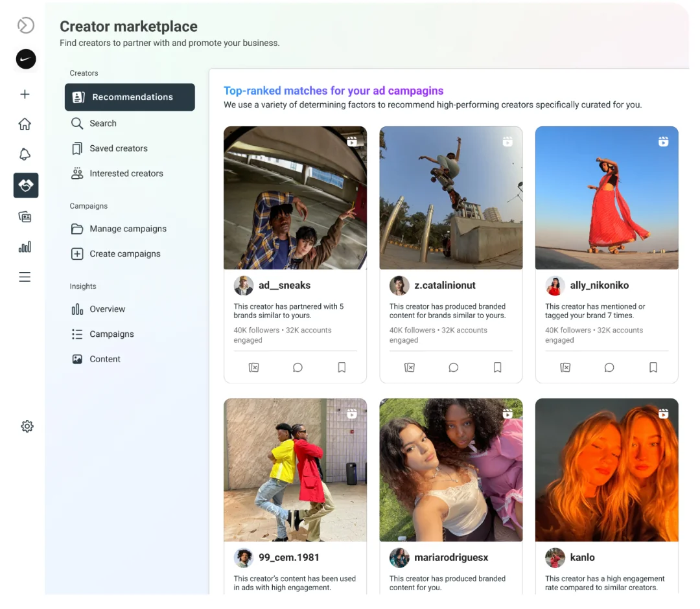
Task: Open kanlo reel thumbnail
Action: pos(607,470)
